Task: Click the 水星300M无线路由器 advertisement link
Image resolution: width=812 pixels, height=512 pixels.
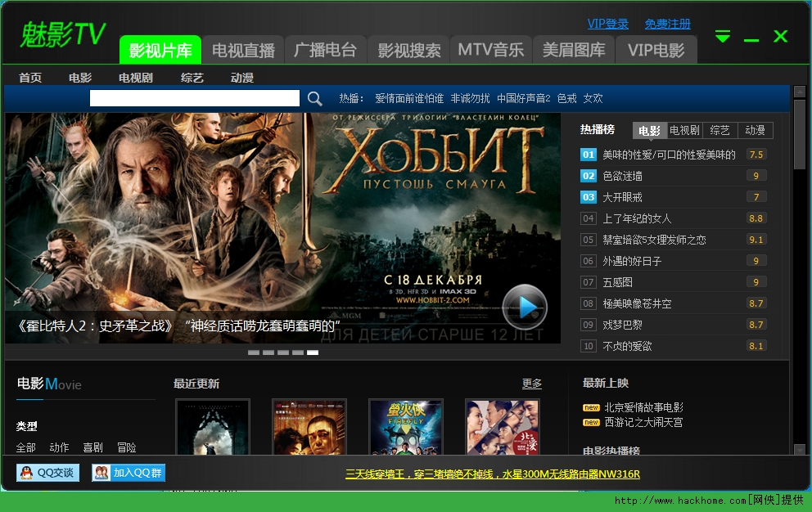Action: click(493, 474)
